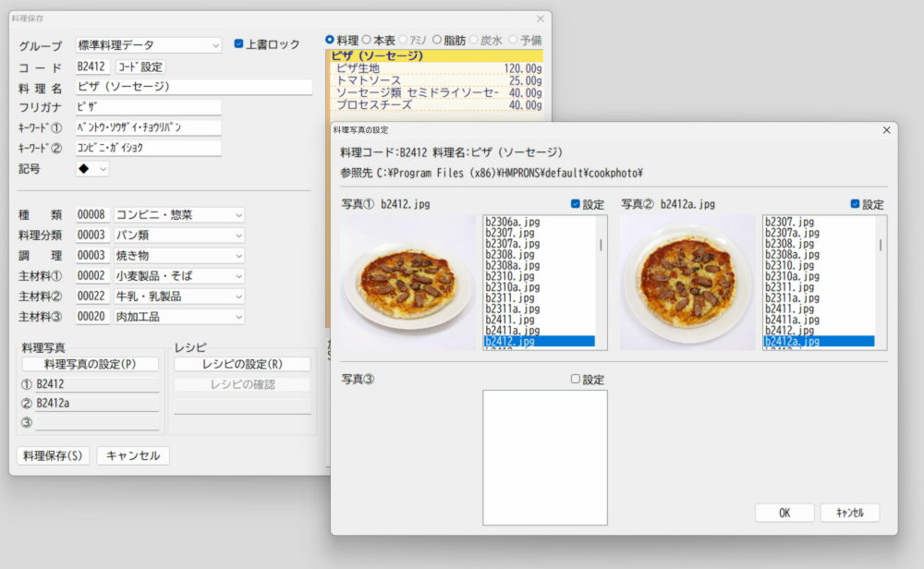This screenshot has height=569, width=924.
Task: Close the 料理写真の設定 dialog
Action: coord(886,129)
